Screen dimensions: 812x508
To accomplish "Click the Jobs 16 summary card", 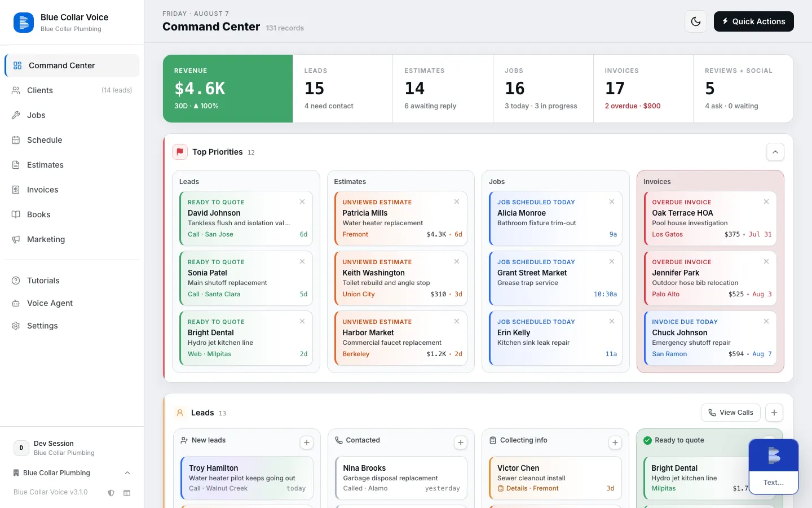I will coord(543,89).
